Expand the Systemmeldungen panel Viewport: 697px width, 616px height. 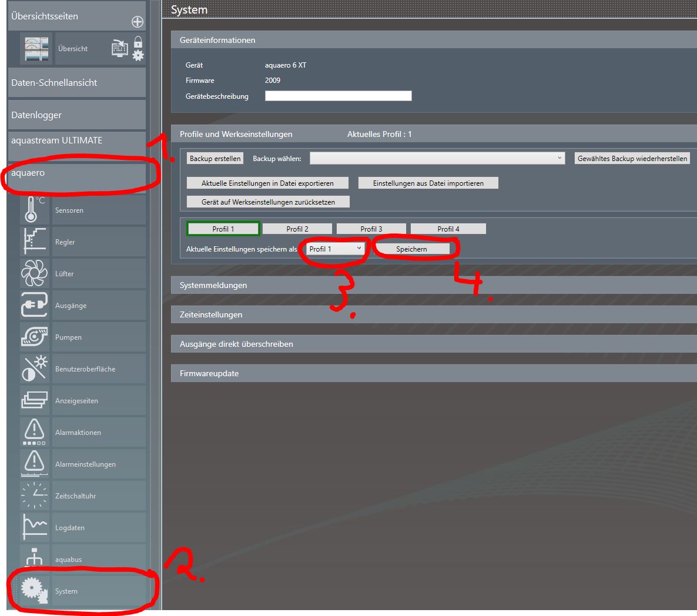click(x=434, y=285)
